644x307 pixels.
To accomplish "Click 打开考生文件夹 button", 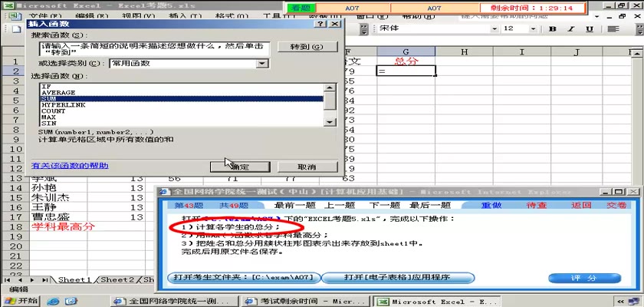I will (x=244, y=278).
